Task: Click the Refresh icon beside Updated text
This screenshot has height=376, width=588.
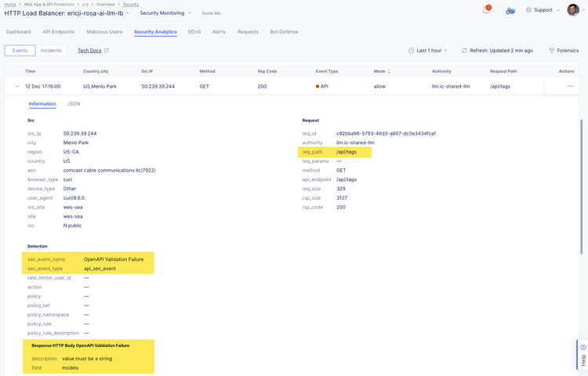Action: 464,51
